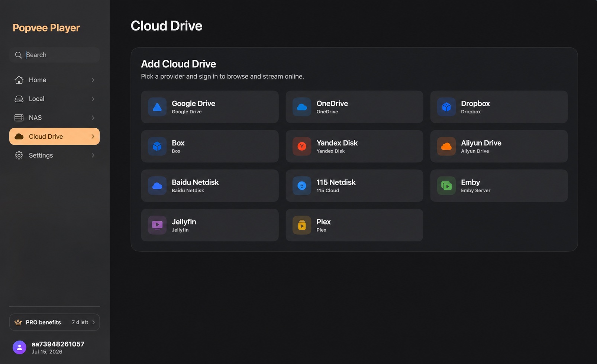Screen dimensions: 597x364
Task: Click the Search input field
Action: point(55,55)
